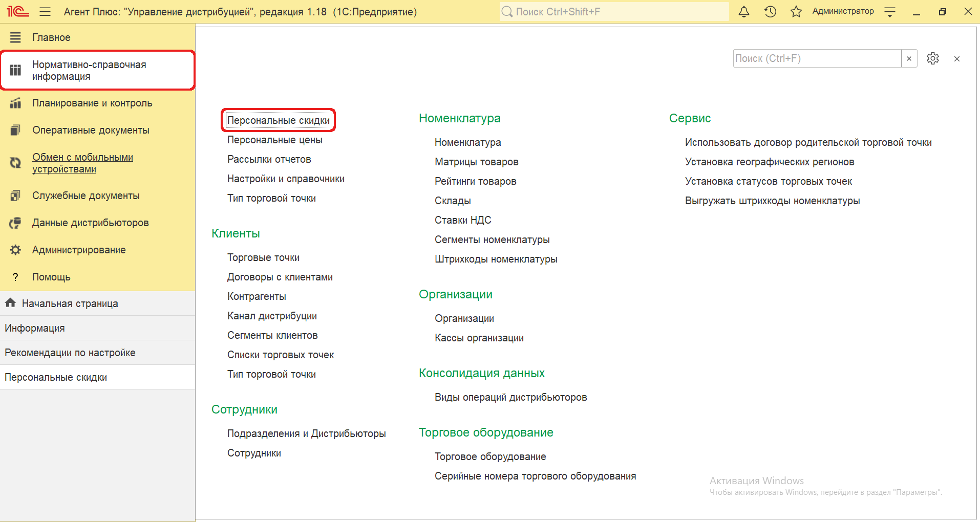Viewport: 980px width, 522px height.
Task: Select Планирование и контроль section
Action: 92,103
